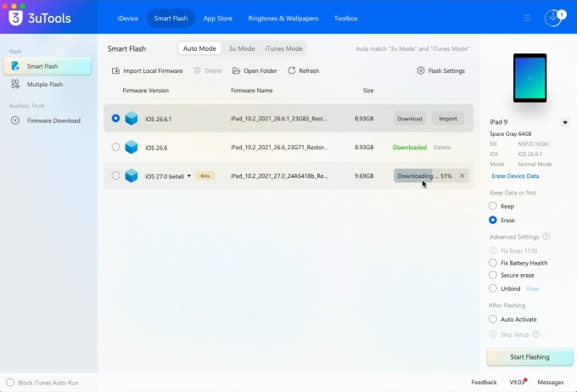Open Ringtones & Wallpapers tab
This screenshot has width=577, height=392.
pos(283,18)
